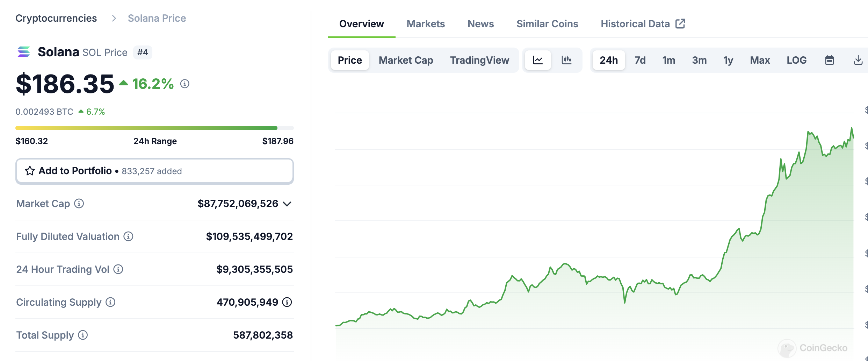Screen dimensions: 868x361
Task: Click info icon next to 24 Hour Trading Vol
Action: coord(118,269)
